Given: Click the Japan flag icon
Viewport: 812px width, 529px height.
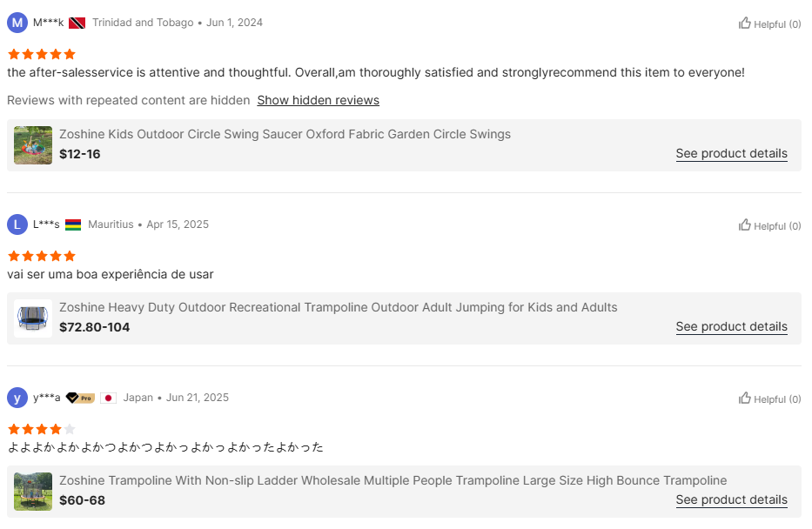Looking at the screenshot, I should pyautogui.click(x=108, y=398).
